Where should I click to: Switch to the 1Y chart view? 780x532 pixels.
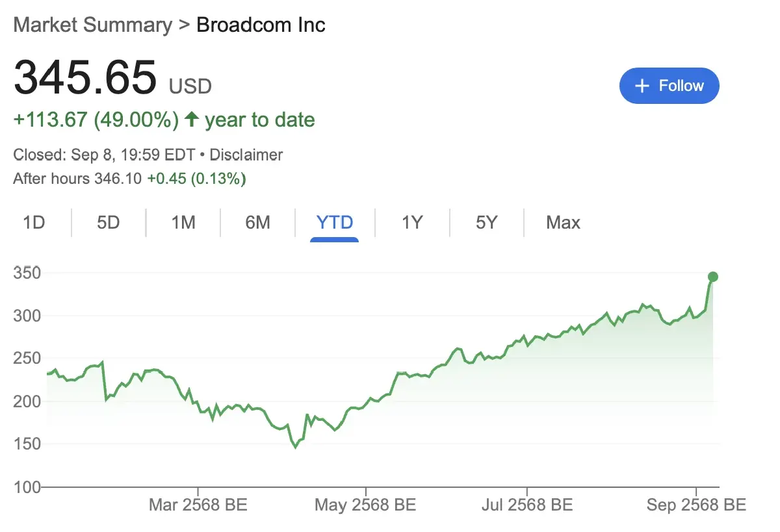[x=411, y=223]
